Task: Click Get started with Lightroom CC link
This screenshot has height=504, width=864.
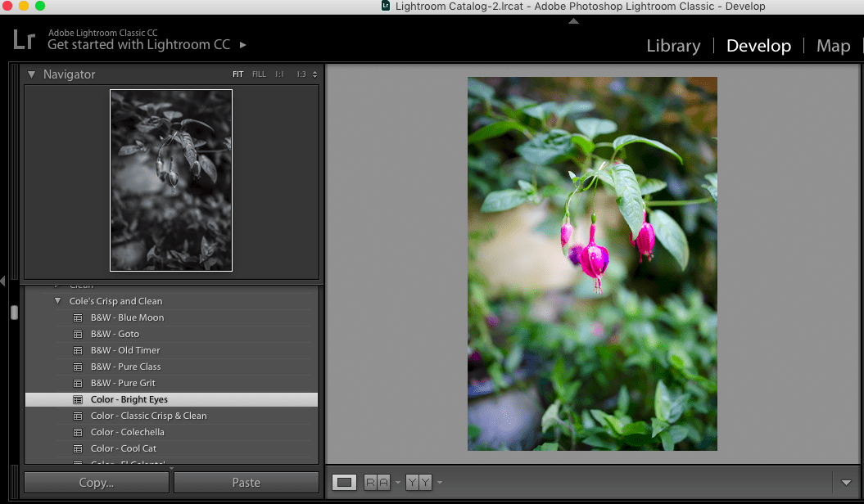Action: point(139,45)
